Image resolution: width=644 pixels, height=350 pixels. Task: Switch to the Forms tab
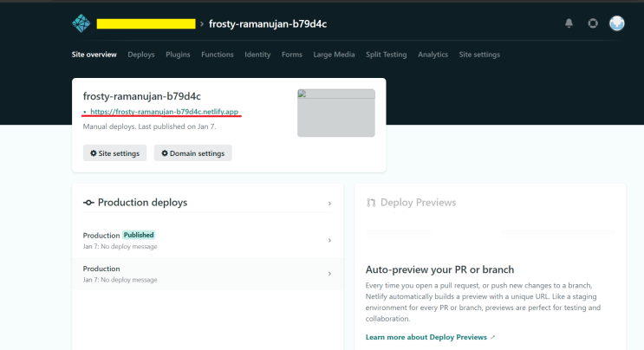point(291,55)
